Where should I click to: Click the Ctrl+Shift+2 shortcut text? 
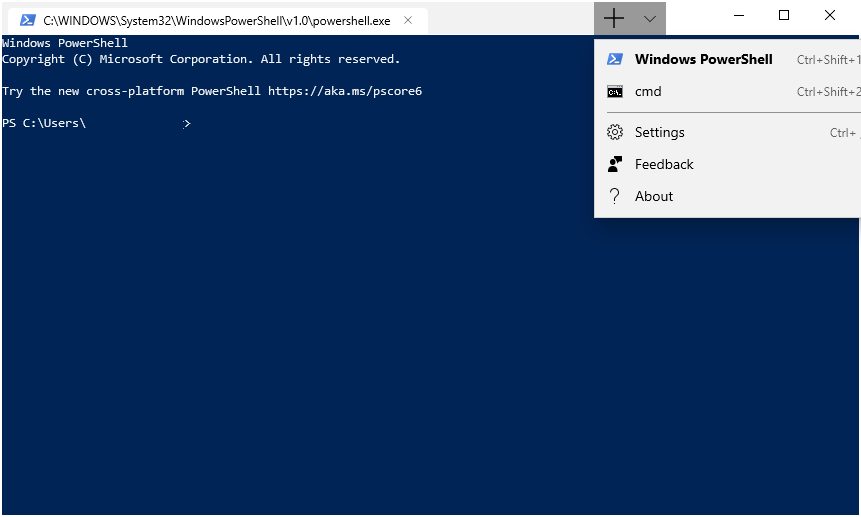tap(829, 92)
